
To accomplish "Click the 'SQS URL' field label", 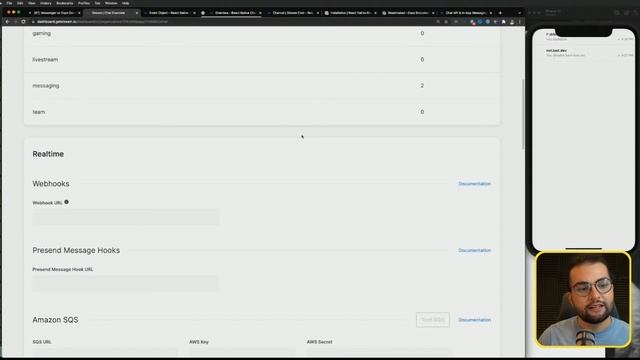I will click(x=42, y=342).
